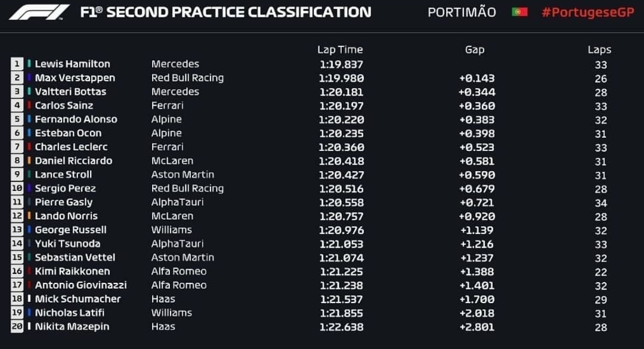644x349 pixels.
Task: Click position 10 badge beside Sergio Perez
Action: point(17,189)
